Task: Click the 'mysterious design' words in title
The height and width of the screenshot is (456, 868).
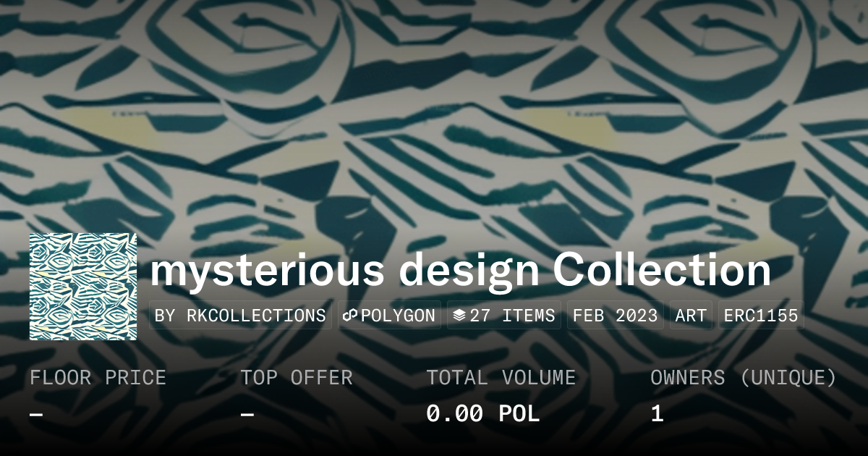Action: [x=345, y=271]
